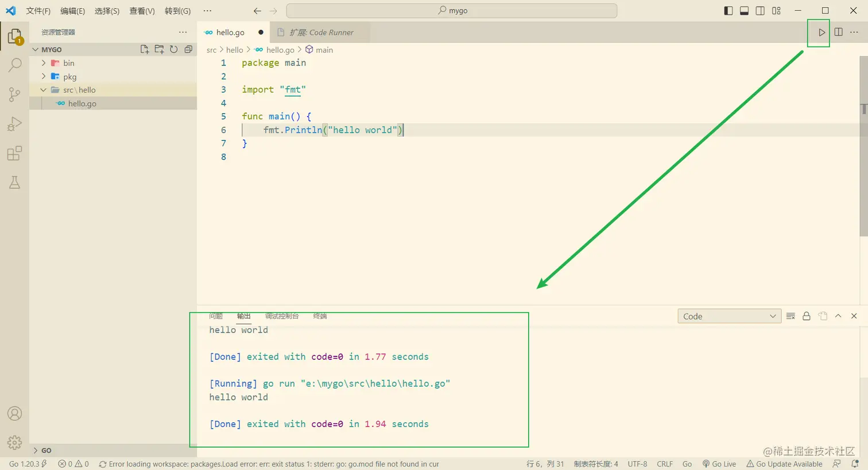The height and width of the screenshot is (470, 868).
Task: Close the bottom panel
Action: (854, 316)
